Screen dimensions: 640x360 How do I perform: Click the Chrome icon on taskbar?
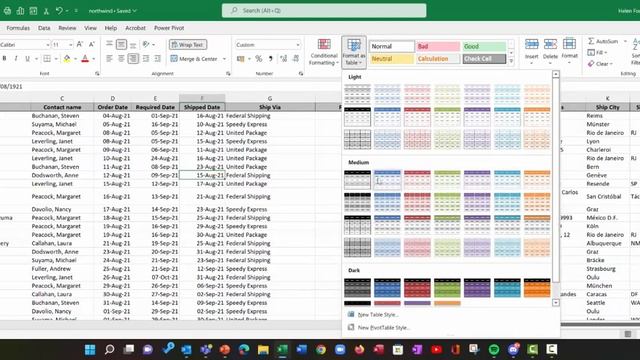tap(321, 349)
